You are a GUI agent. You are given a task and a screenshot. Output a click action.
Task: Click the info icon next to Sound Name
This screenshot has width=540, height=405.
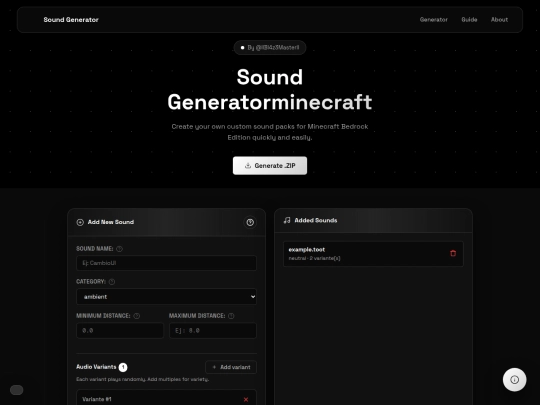pyautogui.click(x=119, y=249)
